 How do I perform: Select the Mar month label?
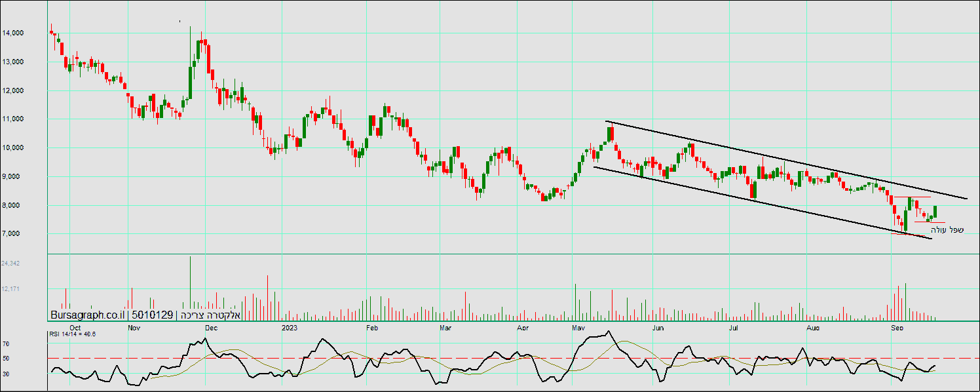446,326
